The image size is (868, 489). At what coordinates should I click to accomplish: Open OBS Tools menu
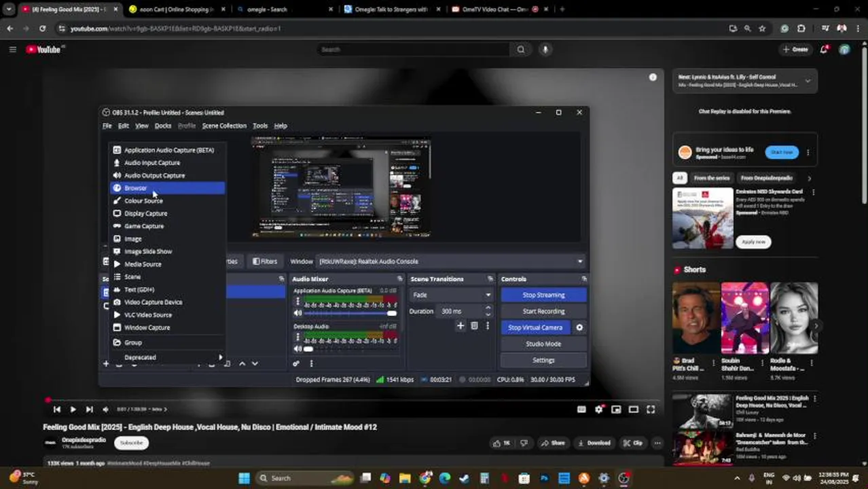point(260,126)
